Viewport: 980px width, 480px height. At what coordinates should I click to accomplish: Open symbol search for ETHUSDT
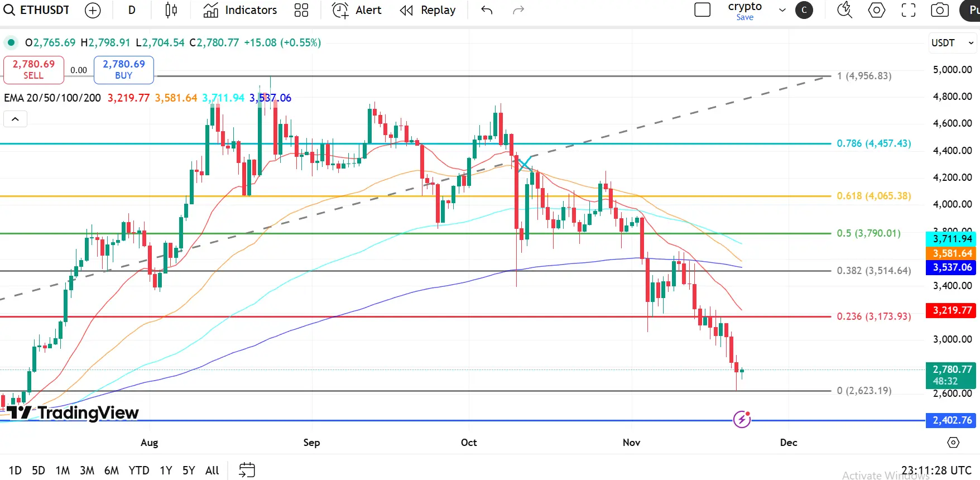click(37, 10)
